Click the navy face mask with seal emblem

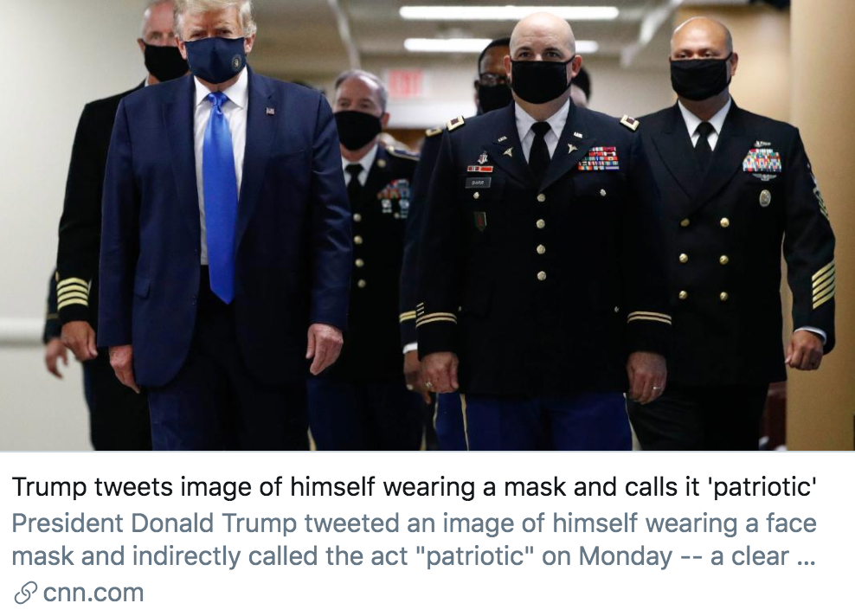pyautogui.click(x=215, y=60)
